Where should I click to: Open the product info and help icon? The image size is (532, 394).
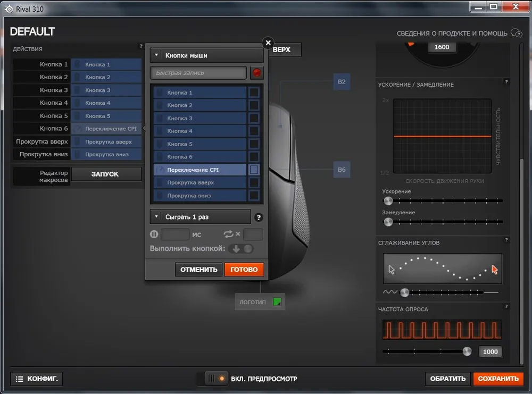[x=516, y=33]
